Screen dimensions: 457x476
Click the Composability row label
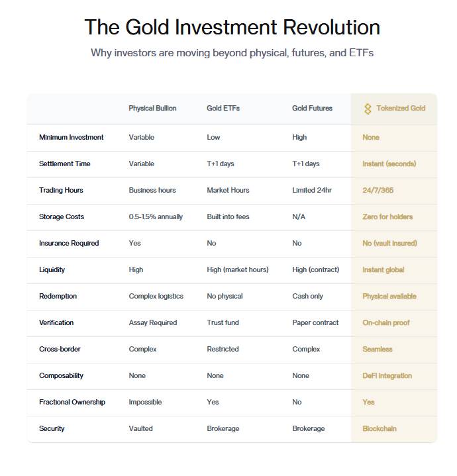[x=61, y=376]
